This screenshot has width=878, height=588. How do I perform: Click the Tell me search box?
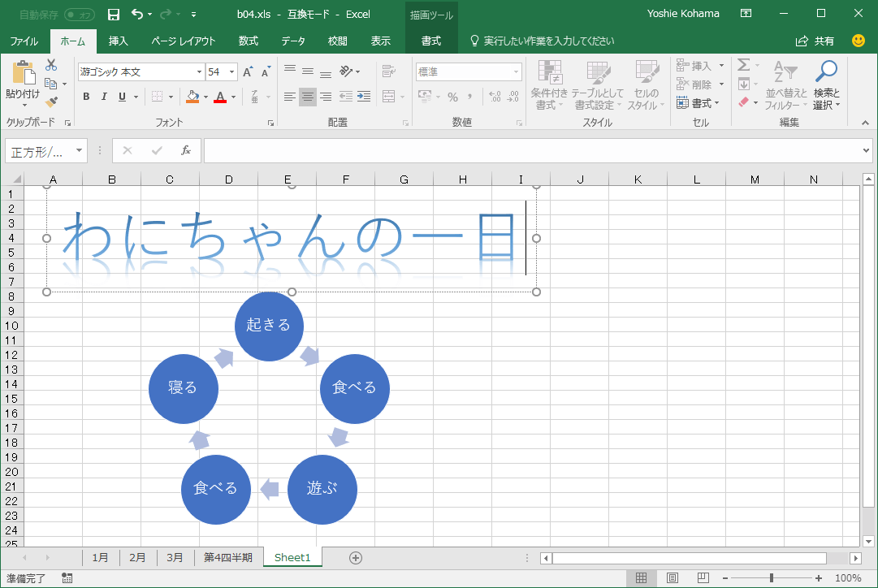pos(542,41)
